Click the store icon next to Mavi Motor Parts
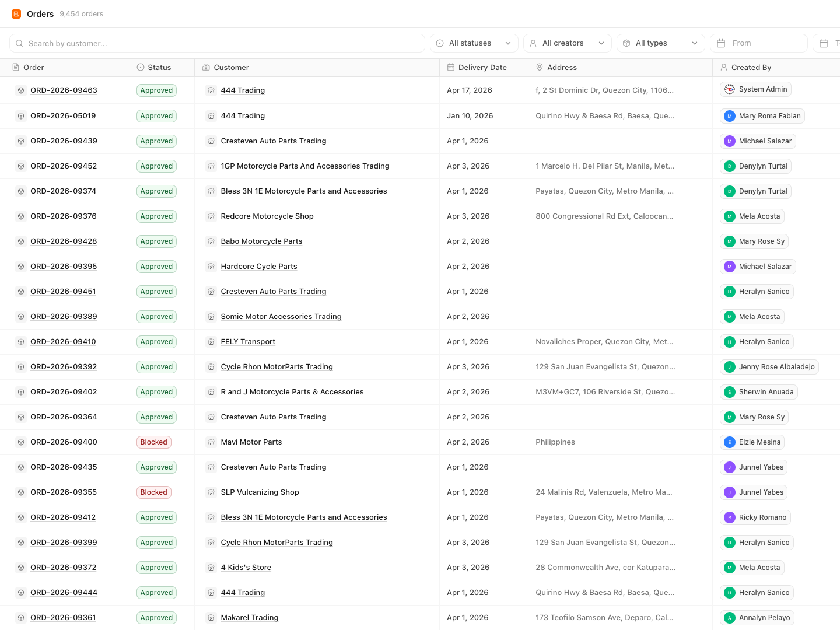 click(211, 442)
